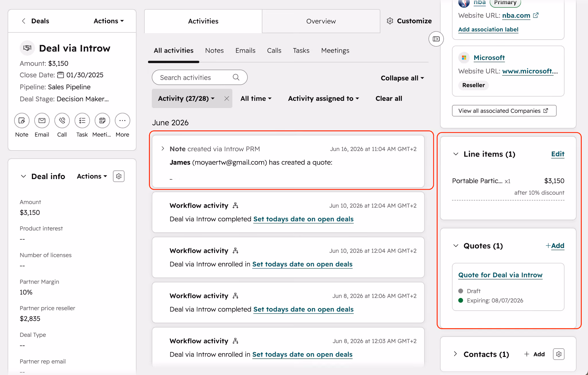Open the Activity (27/28) filter dropdown

186,99
